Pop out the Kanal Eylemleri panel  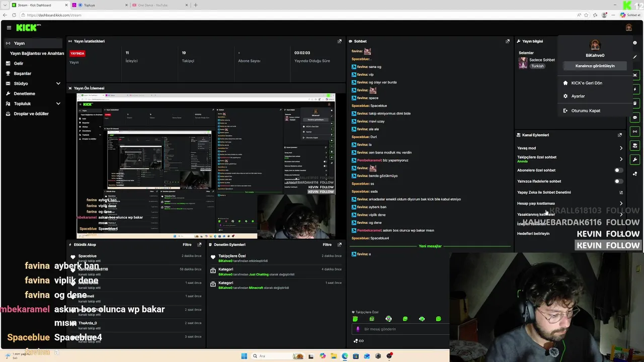pyautogui.click(x=619, y=135)
